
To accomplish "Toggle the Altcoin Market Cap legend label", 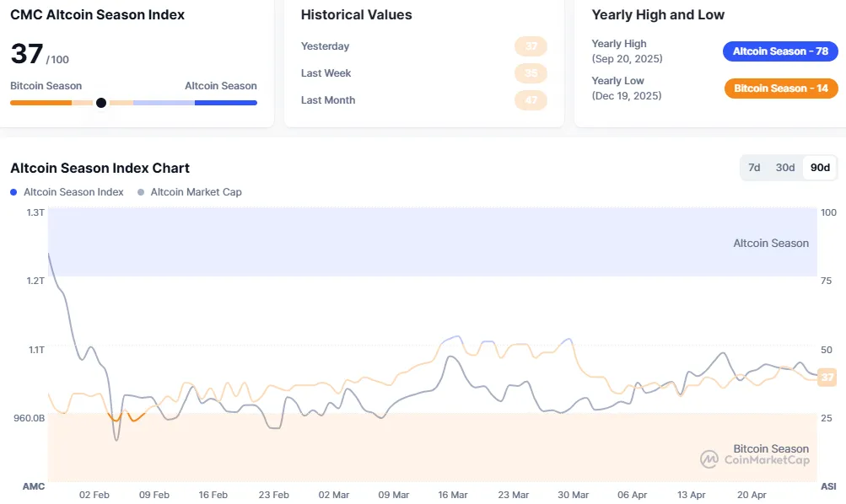I will [196, 192].
